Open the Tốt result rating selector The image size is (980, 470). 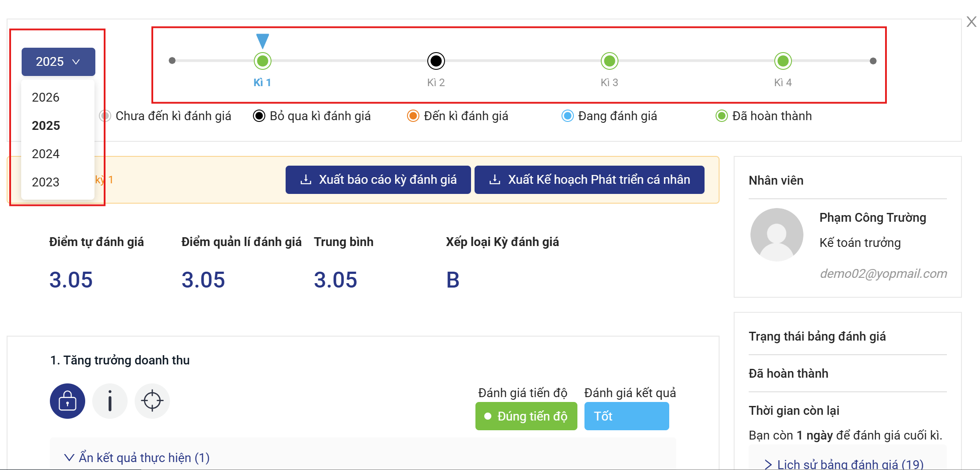(626, 416)
